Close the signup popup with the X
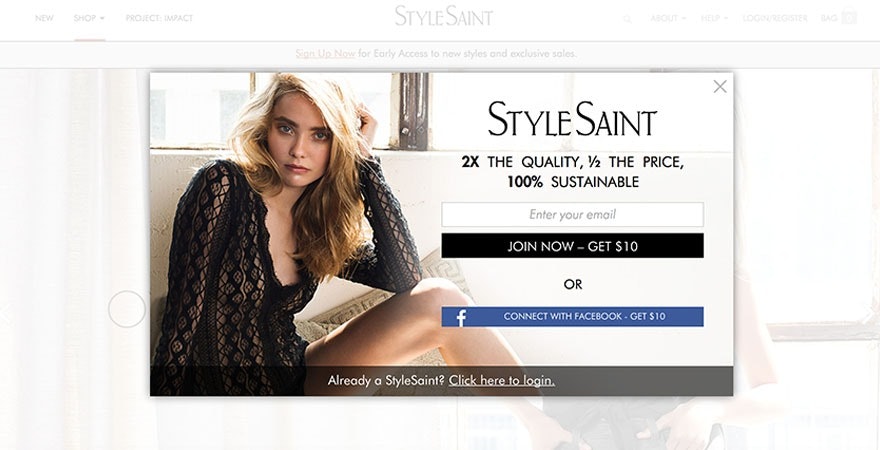The image size is (880, 450). (x=719, y=86)
